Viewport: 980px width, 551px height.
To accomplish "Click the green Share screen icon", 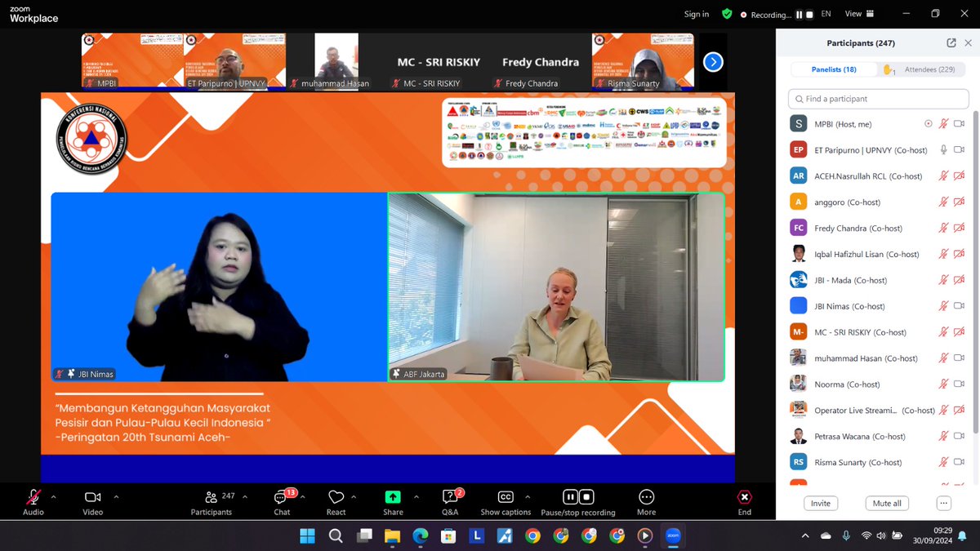I will coord(393,497).
